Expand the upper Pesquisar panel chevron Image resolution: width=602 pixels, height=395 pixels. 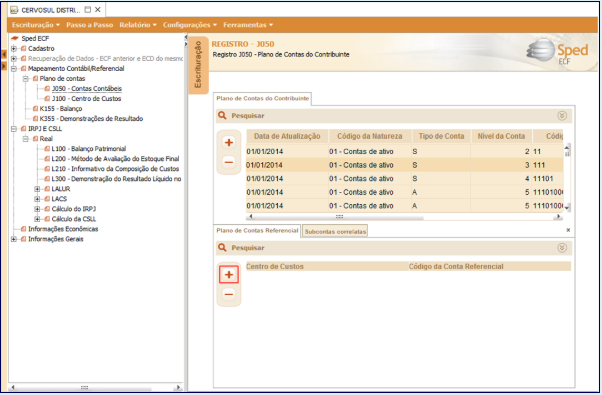pos(562,116)
